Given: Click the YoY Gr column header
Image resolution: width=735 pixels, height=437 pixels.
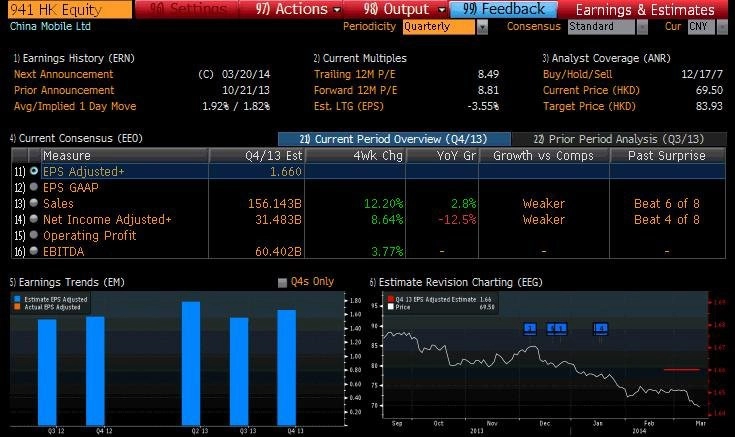Looking at the screenshot, I should [442, 155].
